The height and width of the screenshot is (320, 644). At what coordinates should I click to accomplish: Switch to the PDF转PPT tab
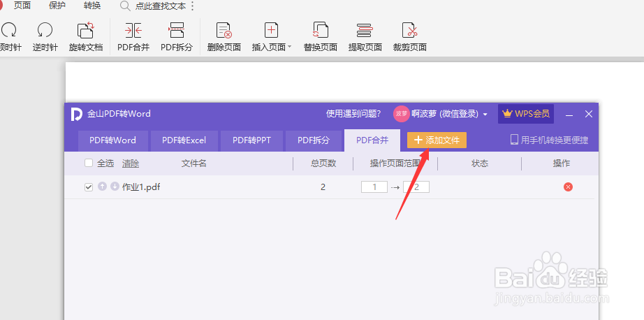(x=251, y=140)
